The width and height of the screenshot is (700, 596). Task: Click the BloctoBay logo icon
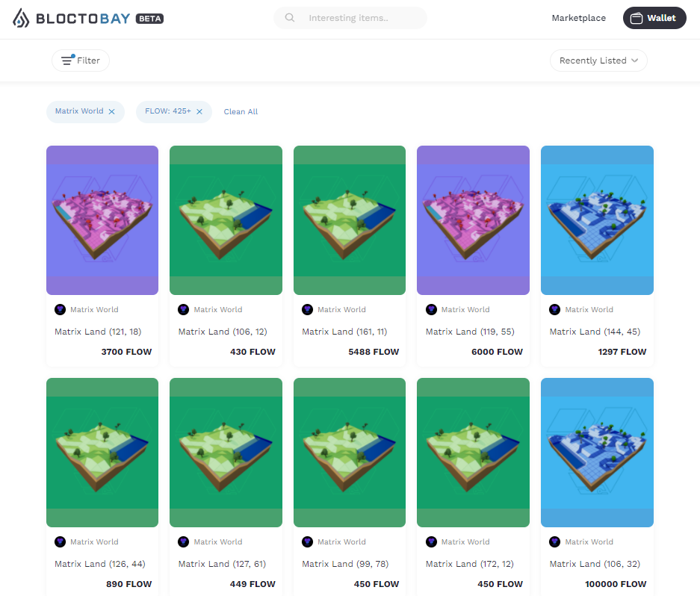coord(20,18)
